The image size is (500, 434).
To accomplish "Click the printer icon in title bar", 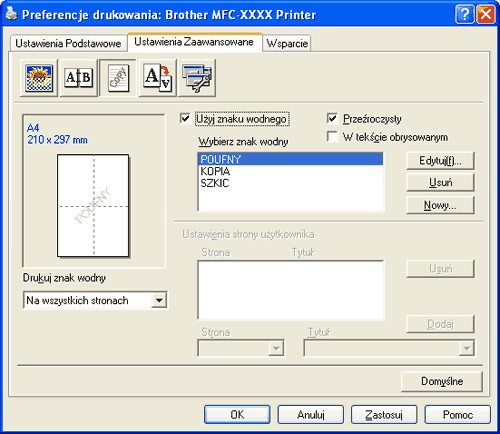I will pos(11,14).
